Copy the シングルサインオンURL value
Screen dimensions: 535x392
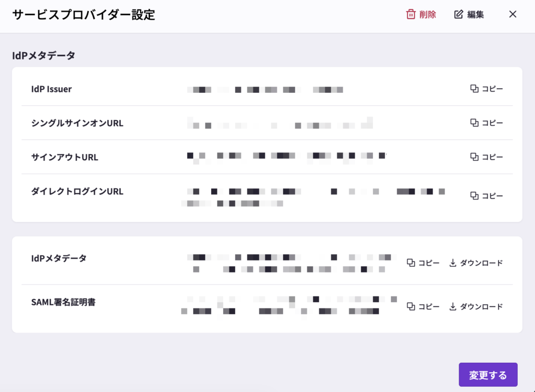tap(486, 123)
